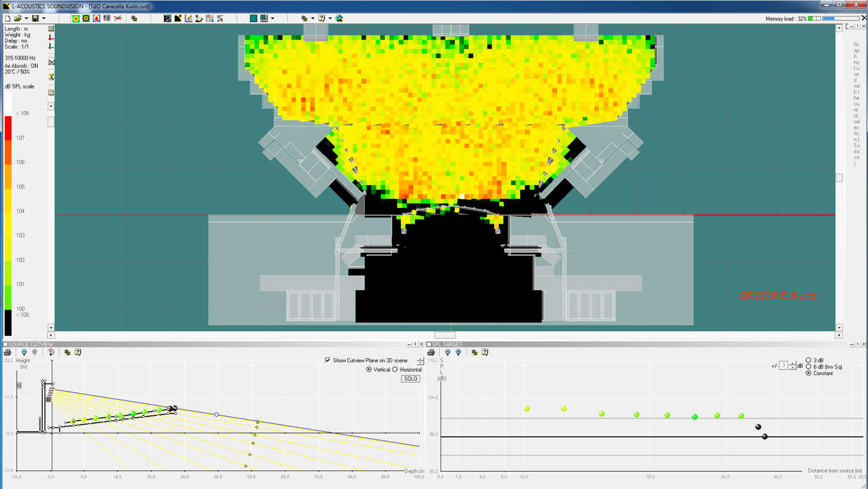Viewport: 868px width, 489px height.
Task: Click the Scale : 1/1 text
Action: (x=16, y=47)
